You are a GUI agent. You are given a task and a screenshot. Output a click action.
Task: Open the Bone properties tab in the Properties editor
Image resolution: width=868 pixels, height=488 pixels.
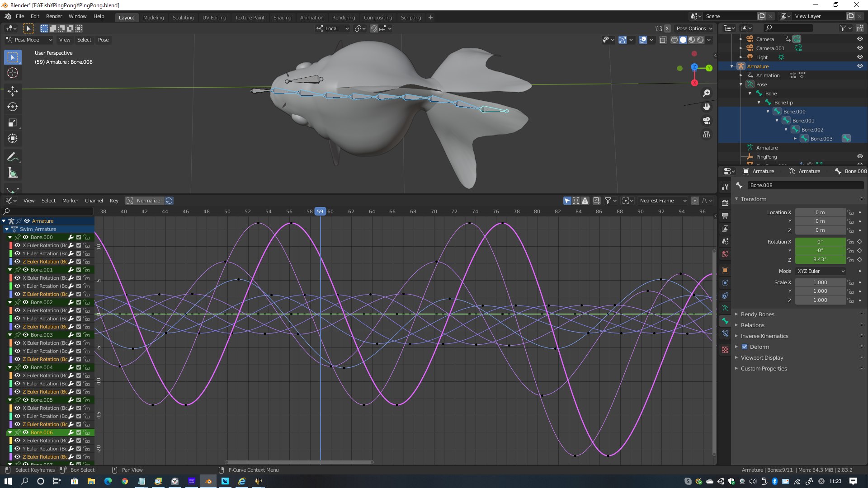point(725,321)
